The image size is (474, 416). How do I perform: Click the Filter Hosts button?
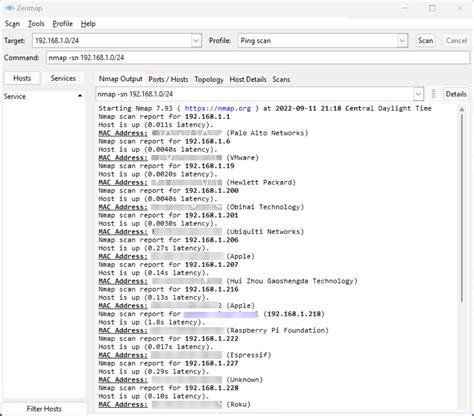click(44, 409)
